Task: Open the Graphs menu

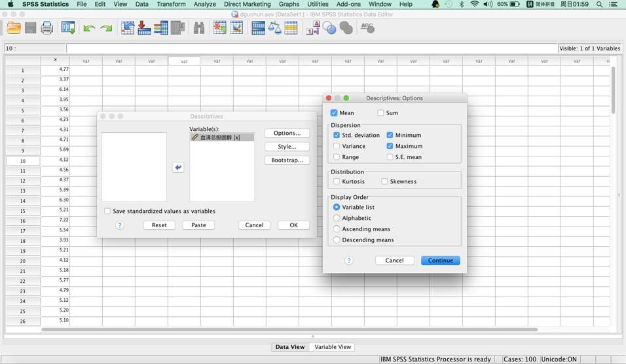Action: [x=289, y=4]
